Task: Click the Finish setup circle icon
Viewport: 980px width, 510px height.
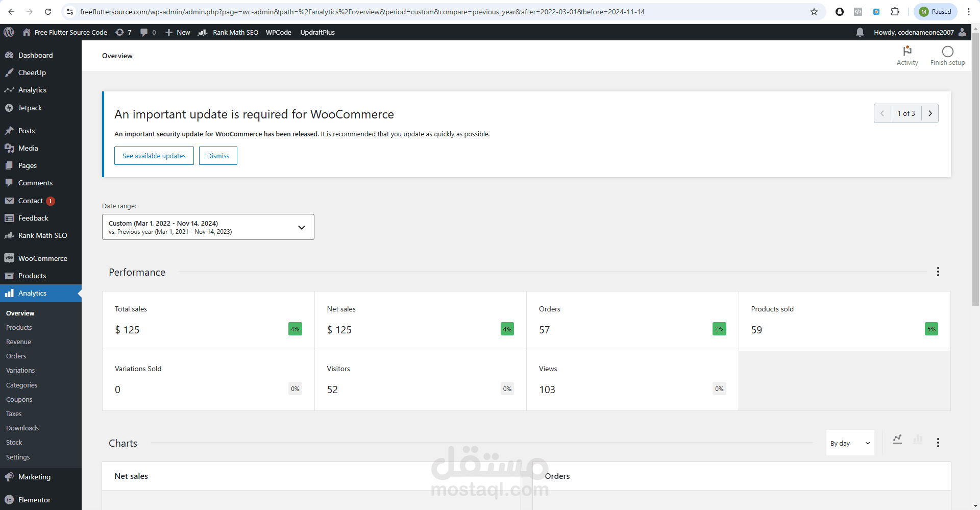Action: [x=948, y=52]
